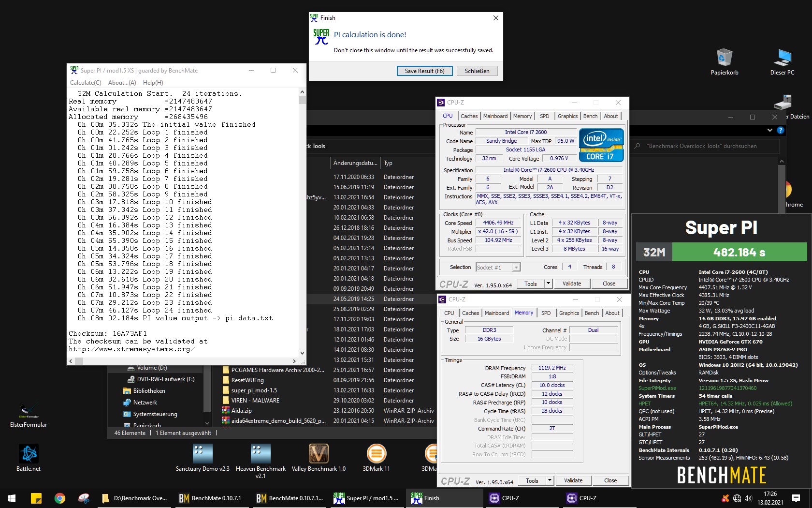The image size is (812, 508).
Task: Click Save Result (F6) button
Action: [x=424, y=71]
